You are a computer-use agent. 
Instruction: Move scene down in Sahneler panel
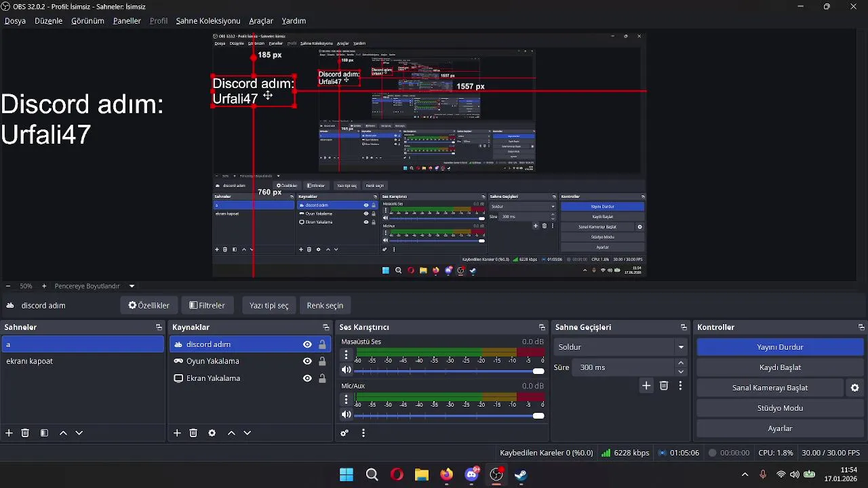pyautogui.click(x=79, y=432)
